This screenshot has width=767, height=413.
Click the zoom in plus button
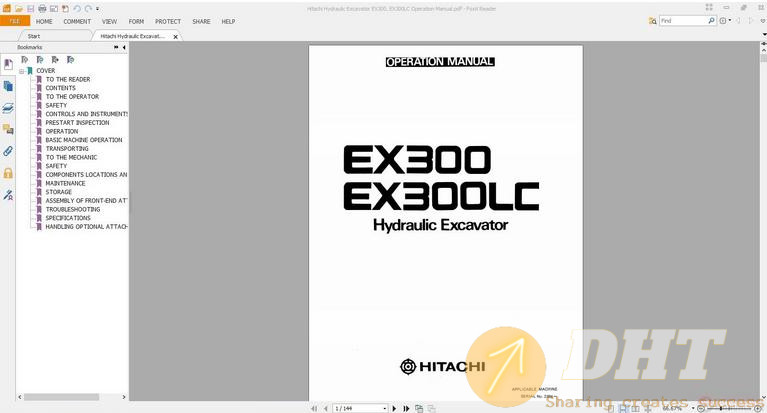point(758,408)
